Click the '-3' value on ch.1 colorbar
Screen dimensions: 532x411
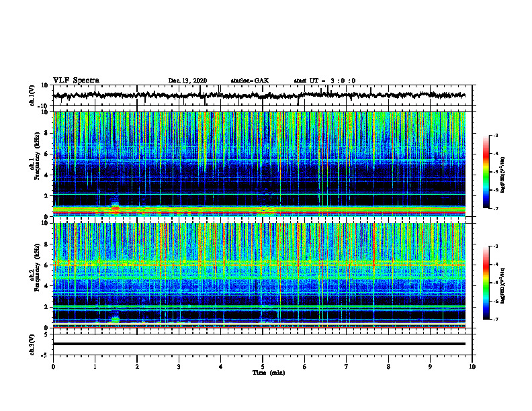[495, 136]
